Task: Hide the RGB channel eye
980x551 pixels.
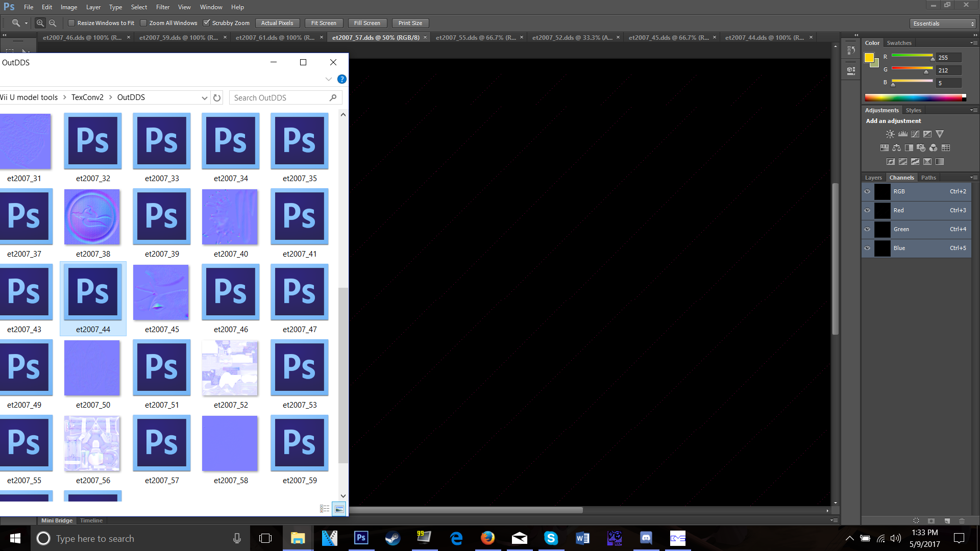Action: (x=867, y=191)
